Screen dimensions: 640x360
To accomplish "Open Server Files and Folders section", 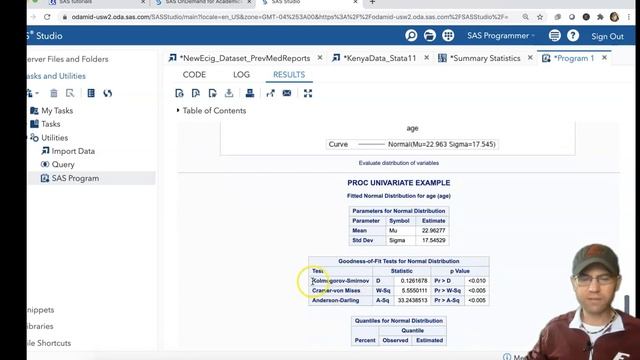I will click(x=68, y=59).
